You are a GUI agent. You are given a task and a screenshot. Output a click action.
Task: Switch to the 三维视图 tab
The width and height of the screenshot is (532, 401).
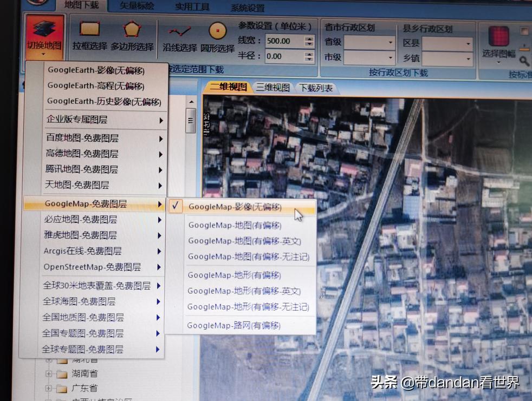click(272, 87)
